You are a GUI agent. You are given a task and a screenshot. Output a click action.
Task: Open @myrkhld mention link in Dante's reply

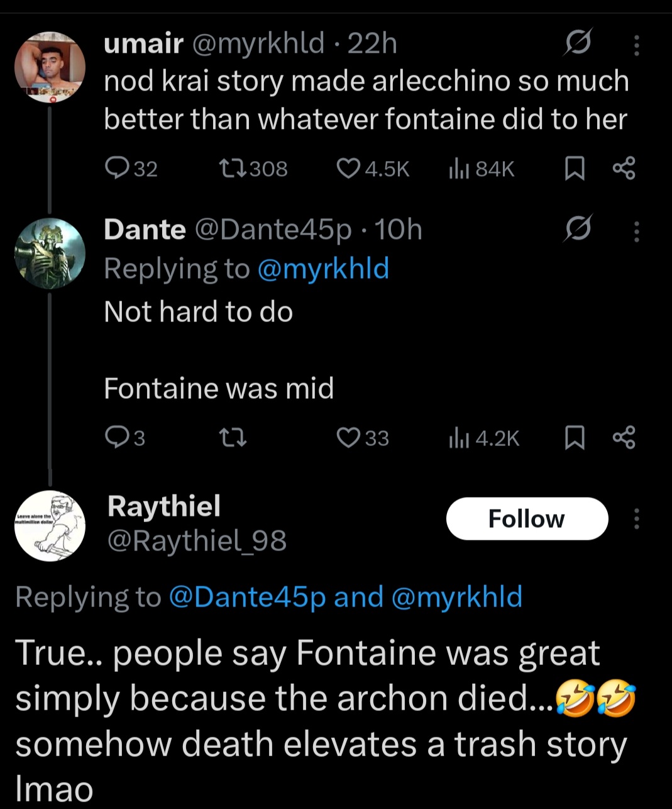[323, 269]
